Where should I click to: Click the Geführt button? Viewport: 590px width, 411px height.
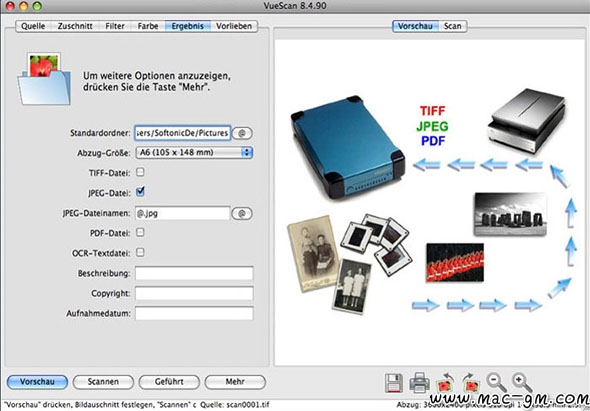(x=169, y=382)
